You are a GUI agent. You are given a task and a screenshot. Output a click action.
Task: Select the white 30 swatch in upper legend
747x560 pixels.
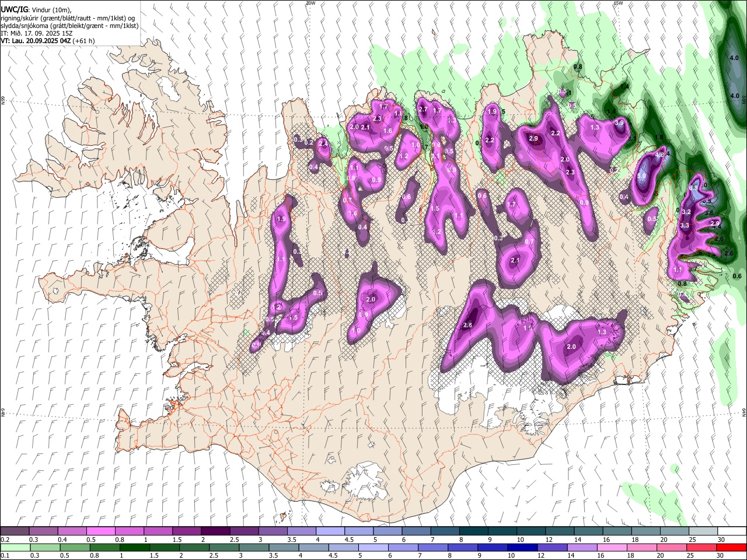pos(731,531)
